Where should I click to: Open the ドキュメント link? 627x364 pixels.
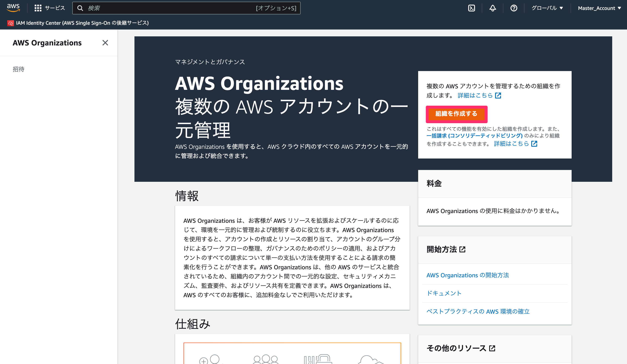[444, 293]
